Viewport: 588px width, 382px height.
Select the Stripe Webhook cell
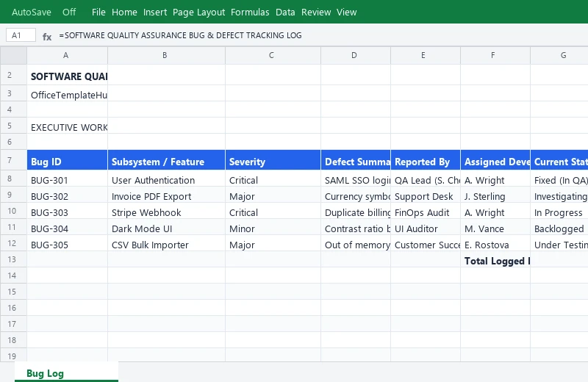coord(167,211)
